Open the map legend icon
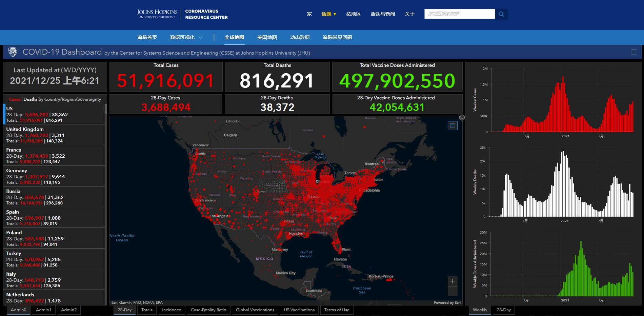The height and width of the screenshot is (316, 644). pos(452,126)
